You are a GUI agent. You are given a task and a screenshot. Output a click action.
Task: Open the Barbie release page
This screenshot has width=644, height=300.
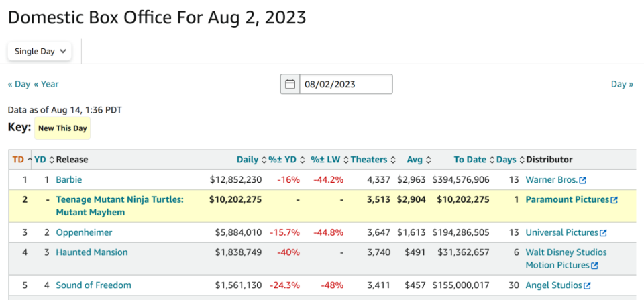click(69, 180)
